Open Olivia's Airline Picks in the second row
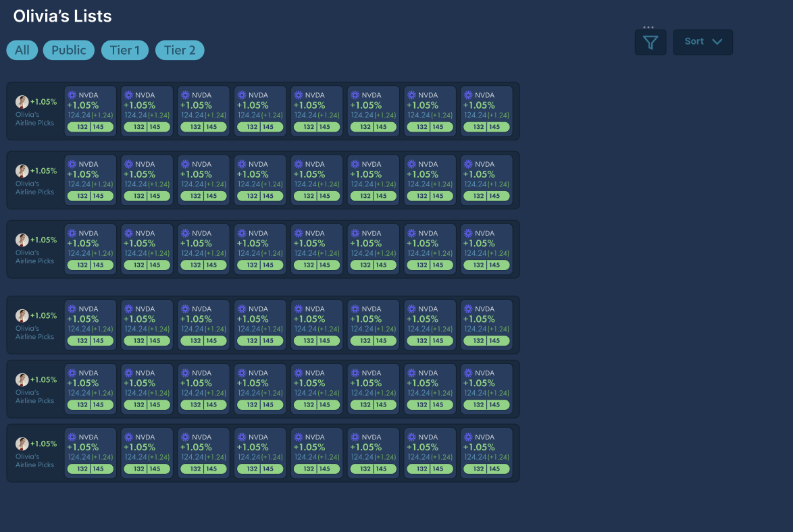This screenshot has width=793, height=532. 34,188
